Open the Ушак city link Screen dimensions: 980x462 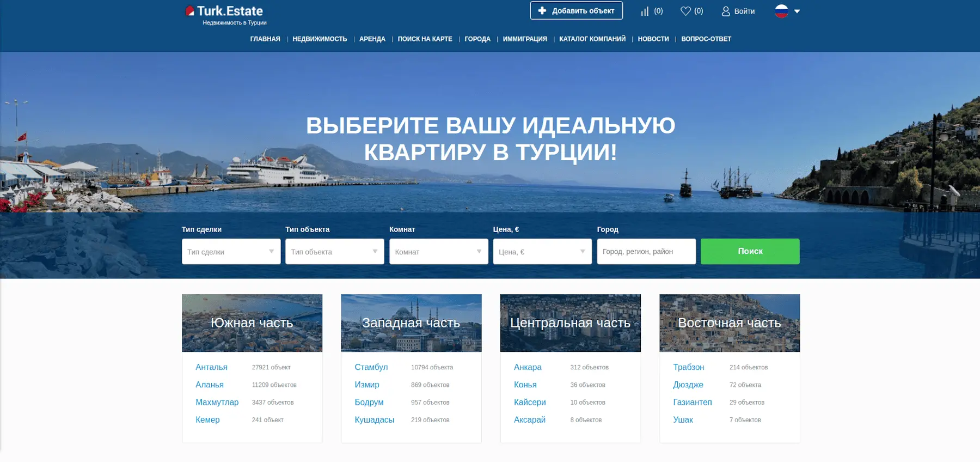pos(683,420)
